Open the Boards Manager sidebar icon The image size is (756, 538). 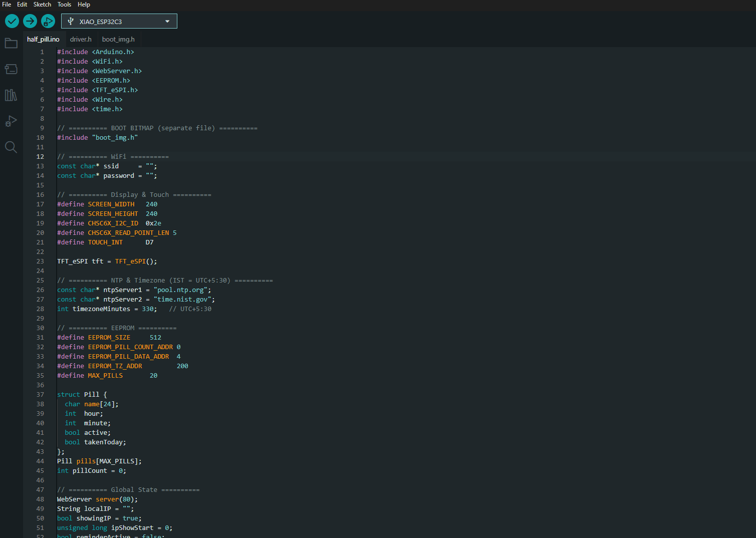pos(11,69)
